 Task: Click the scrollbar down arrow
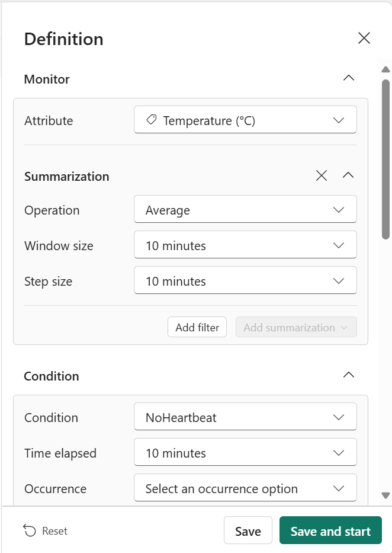(385, 495)
